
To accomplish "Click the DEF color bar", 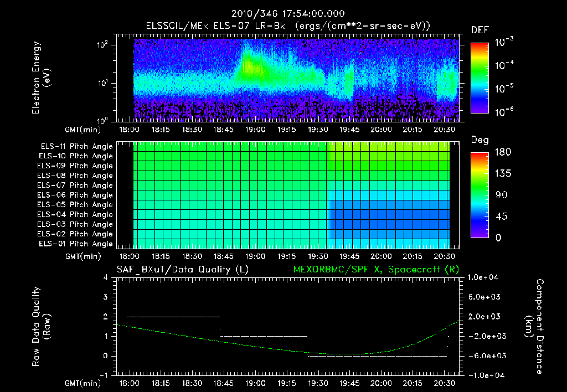I will (x=480, y=78).
